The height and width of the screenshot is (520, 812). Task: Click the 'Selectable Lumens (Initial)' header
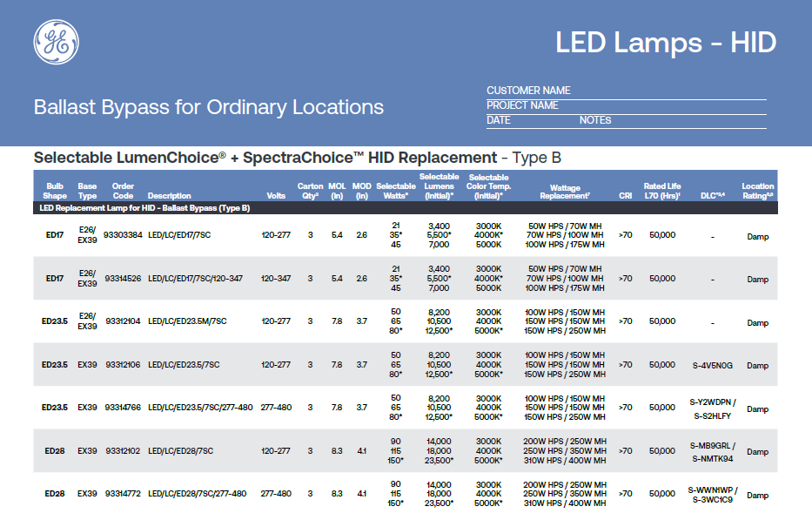coord(440,186)
